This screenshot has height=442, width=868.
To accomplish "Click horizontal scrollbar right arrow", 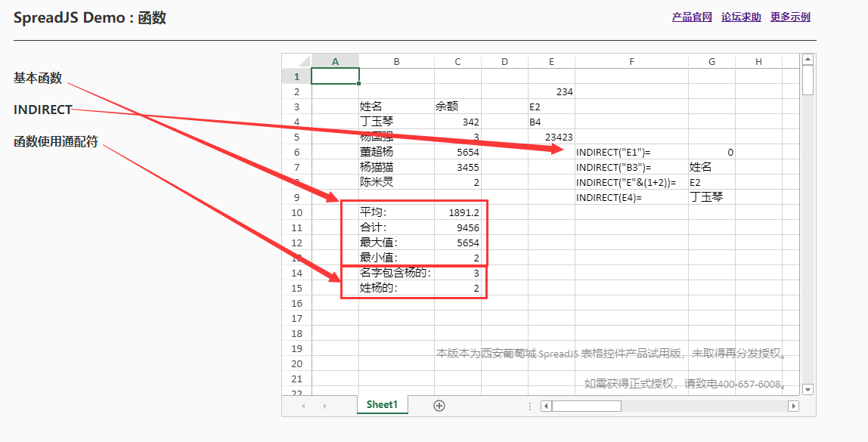I will [794, 406].
